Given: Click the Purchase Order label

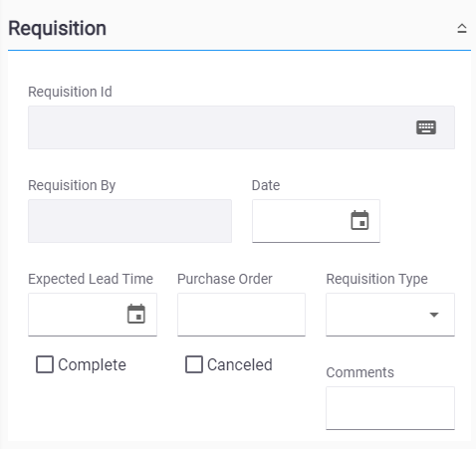Looking at the screenshot, I should [x=225, y=279].
